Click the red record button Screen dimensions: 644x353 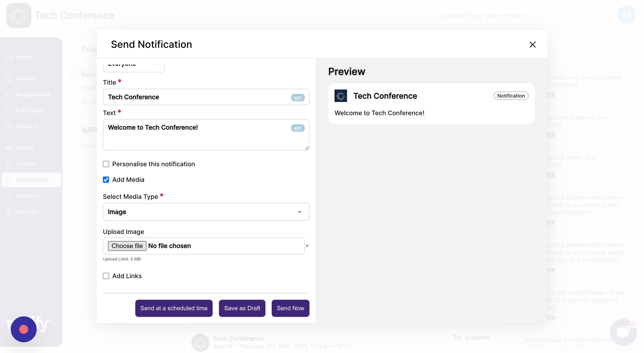coord(24,329)
